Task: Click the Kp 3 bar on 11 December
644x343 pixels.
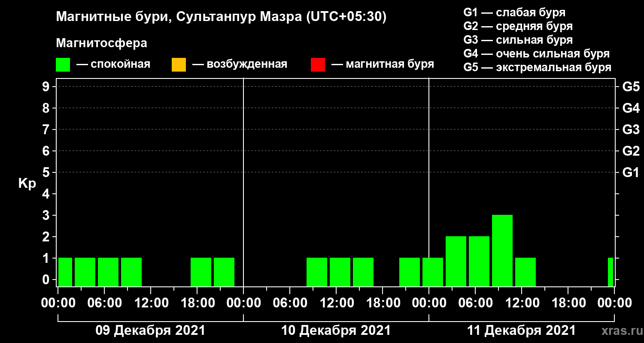Action: point(502,250)
